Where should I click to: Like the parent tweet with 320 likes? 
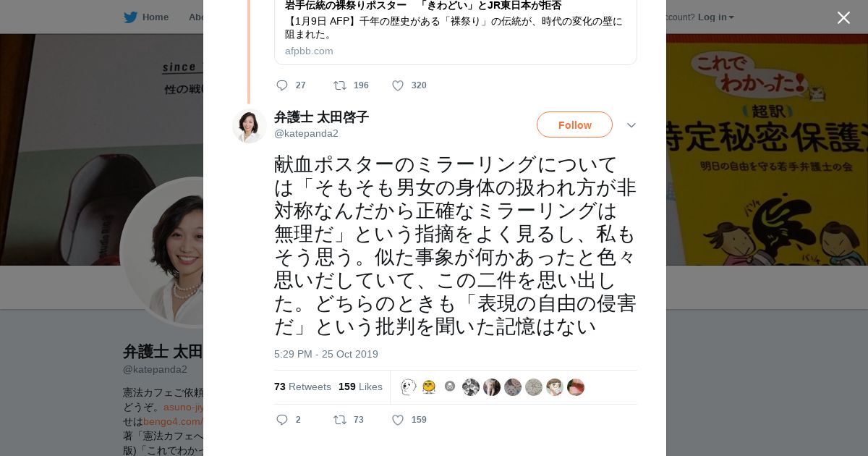(398, 85)
